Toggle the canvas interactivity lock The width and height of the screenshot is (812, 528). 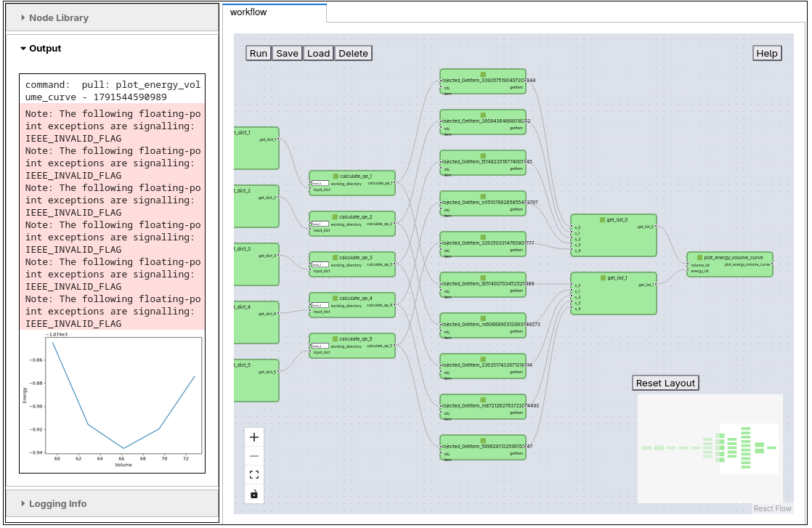click(253, 495)
